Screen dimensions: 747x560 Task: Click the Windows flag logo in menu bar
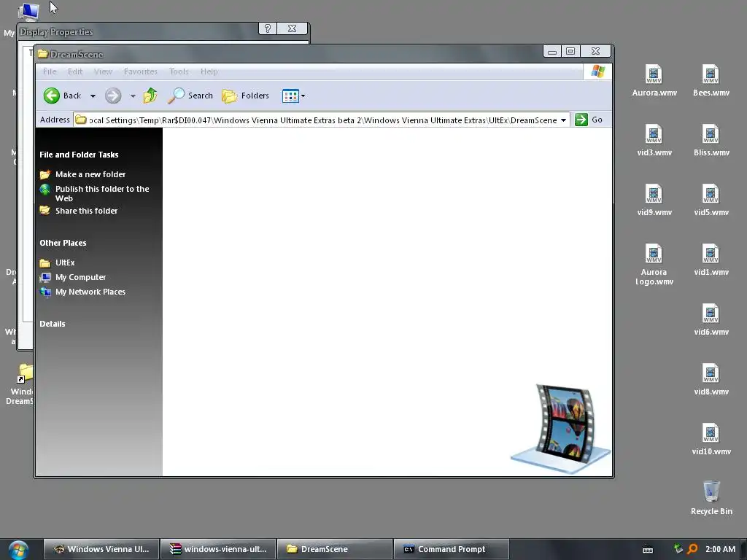click(x=597, y=71)
